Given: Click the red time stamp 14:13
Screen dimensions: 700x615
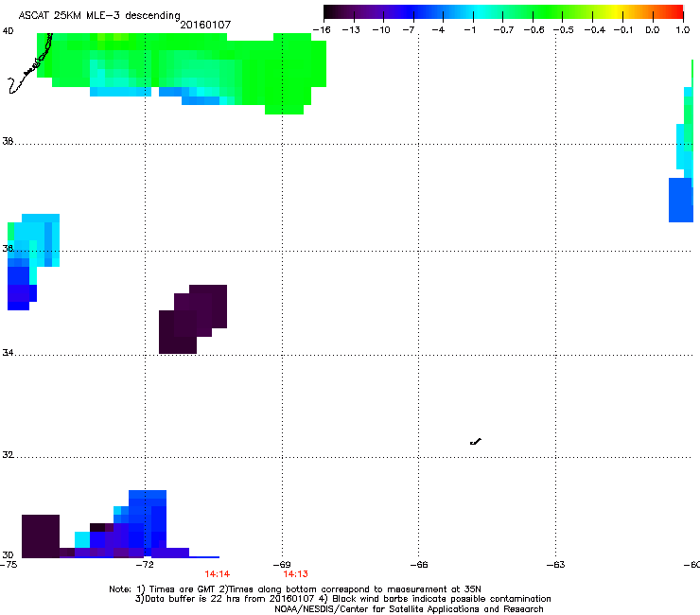Looking at the screenshot, I should click(295, 574).
